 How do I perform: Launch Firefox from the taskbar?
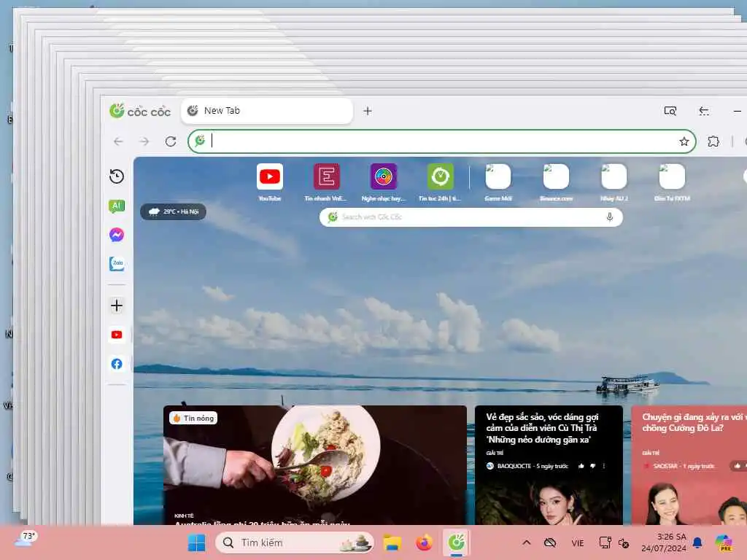tap(424, 542)
